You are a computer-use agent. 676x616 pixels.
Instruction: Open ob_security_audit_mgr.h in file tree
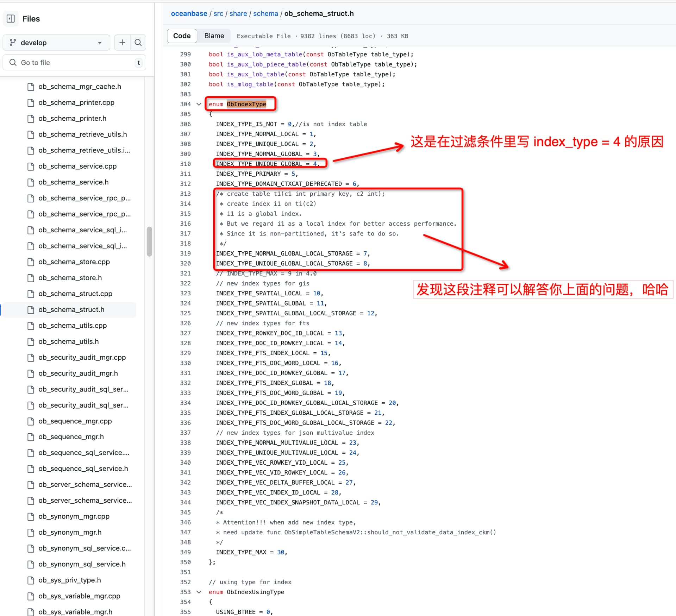point(78,373)
